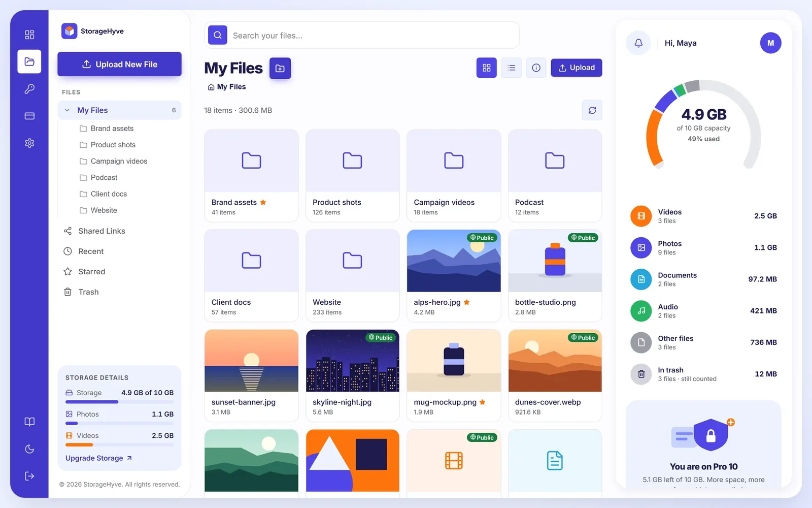Open the dashboard grid icon in left rail
This screenshot has height=508, width=812.
click(29, 35)
